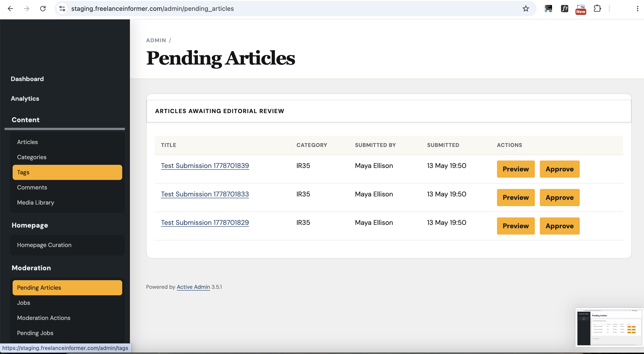The height and width of the screenshot is (354, 644).
Task: Preview Test Submission 1778701833
Action: click(516, 198)
